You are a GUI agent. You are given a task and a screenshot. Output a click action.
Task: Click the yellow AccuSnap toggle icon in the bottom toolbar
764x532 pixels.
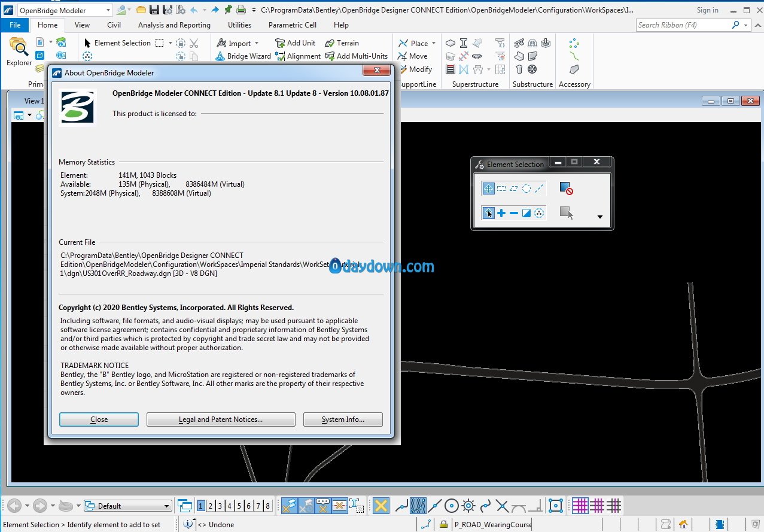(381, 506)
